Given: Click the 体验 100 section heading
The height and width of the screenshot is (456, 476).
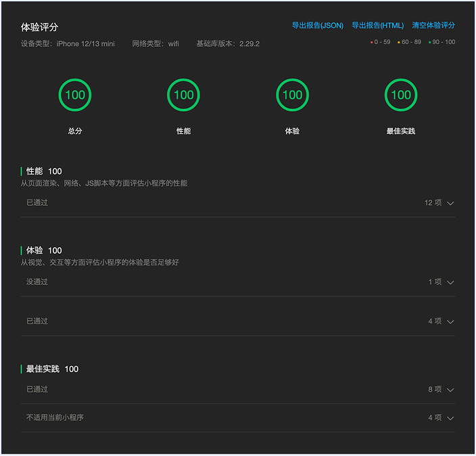Looking at the screenshot, I should click(x=44, y=250).
